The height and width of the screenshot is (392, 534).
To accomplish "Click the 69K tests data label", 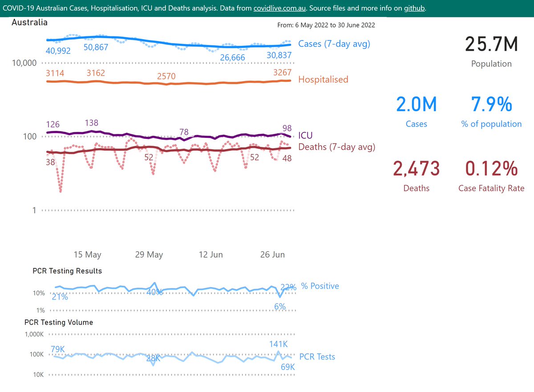I will (288, 367).
